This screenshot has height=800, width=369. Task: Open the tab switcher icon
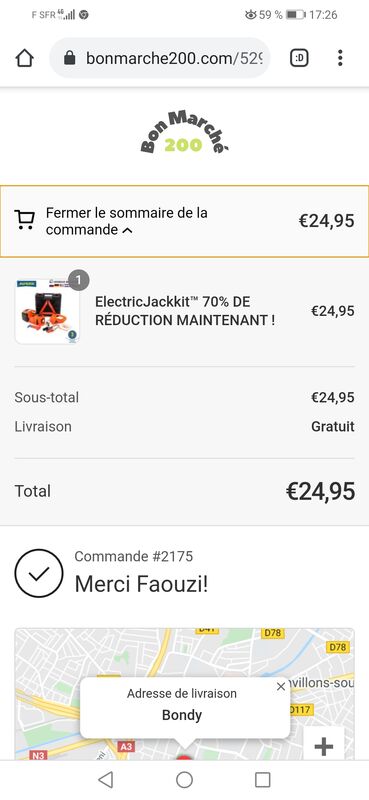300,58
